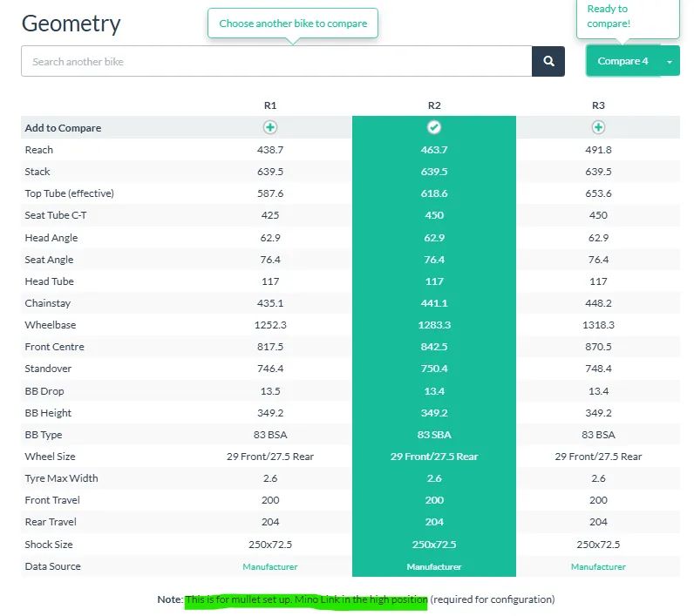694x616 pixels.
Task: Expand the Compare 4 dropdown arrow
Action: point(670,61)
